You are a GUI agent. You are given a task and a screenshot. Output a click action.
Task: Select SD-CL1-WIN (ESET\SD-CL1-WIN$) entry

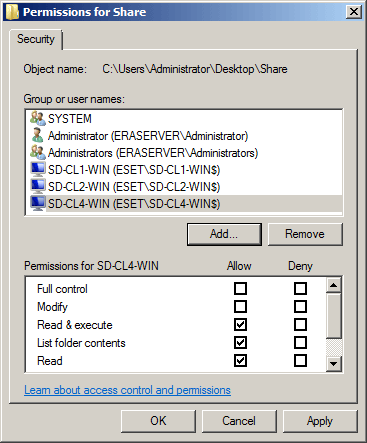[184, 169]
